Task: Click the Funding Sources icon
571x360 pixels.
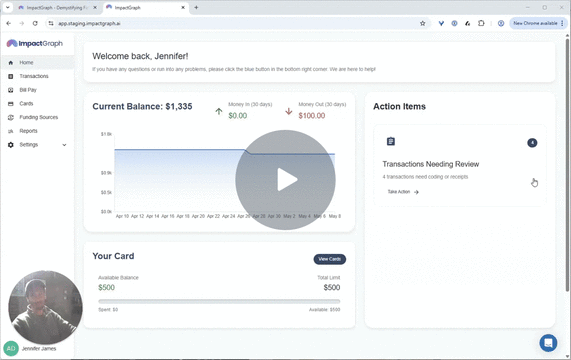Action: coord(11,117)
